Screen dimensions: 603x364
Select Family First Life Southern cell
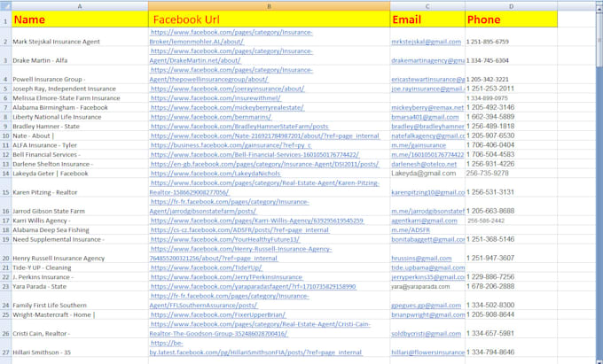tap(80, 300)
